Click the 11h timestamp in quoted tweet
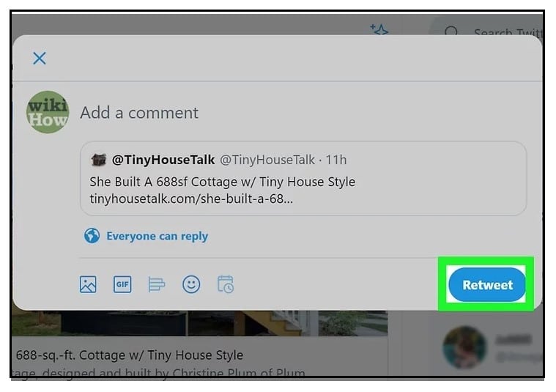Screen dimensions: 556x392 tap(336, 160)
